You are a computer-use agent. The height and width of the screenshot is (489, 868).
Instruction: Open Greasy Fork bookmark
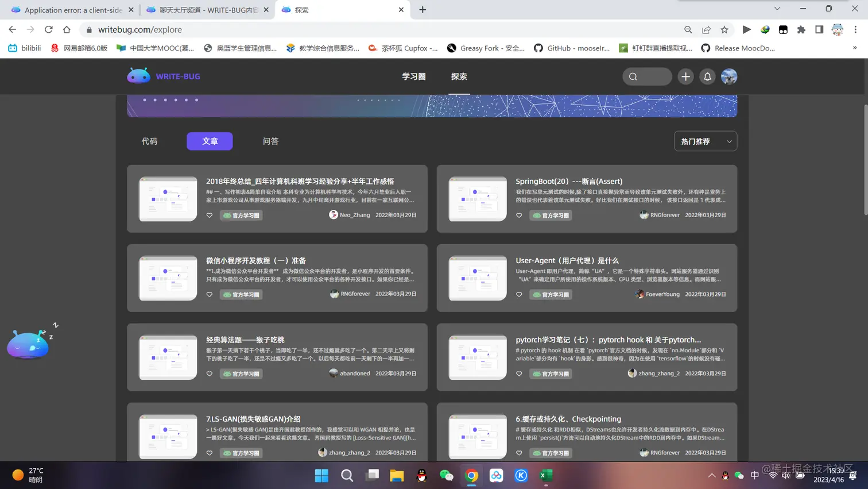(x=486, y=48)
